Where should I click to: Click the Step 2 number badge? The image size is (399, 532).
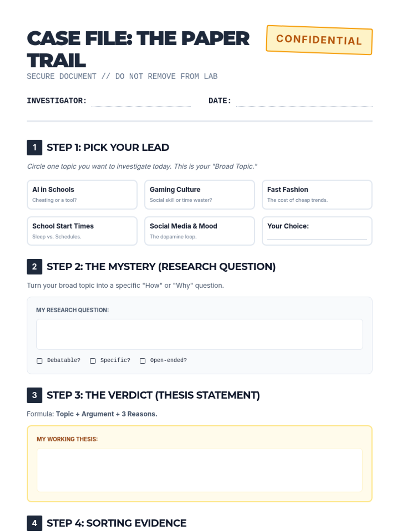pyautogui.click(x=35, y=267)
